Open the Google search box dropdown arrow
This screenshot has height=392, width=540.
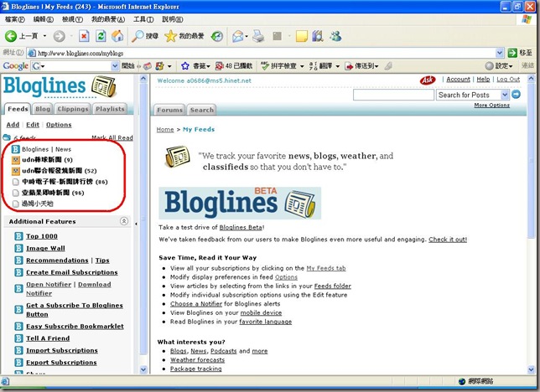(x=115, y=65)
